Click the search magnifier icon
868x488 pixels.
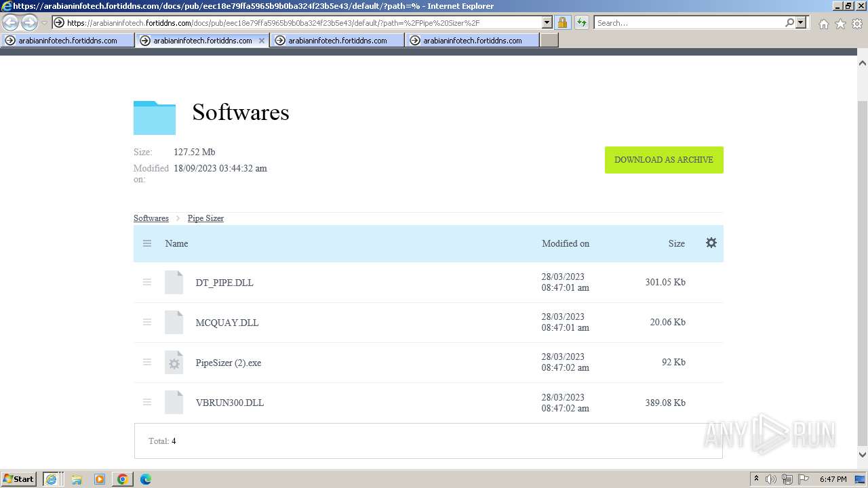coord(789,22)
